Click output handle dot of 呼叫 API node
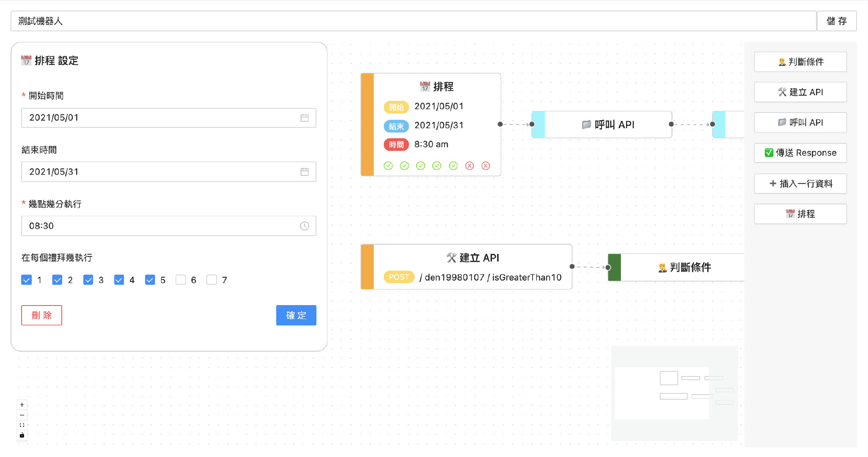 (671, 124)
